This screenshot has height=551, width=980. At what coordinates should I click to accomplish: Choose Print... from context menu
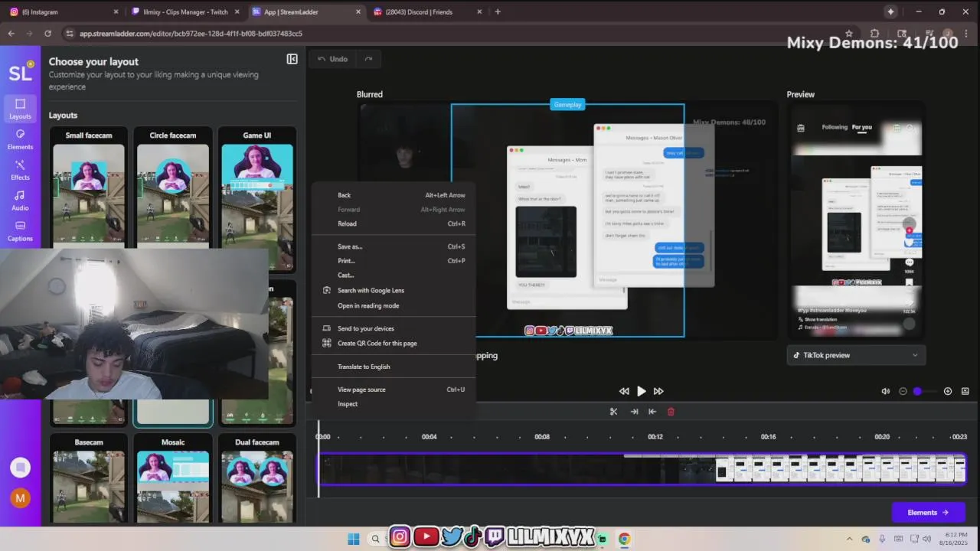[x=394, y=261]
